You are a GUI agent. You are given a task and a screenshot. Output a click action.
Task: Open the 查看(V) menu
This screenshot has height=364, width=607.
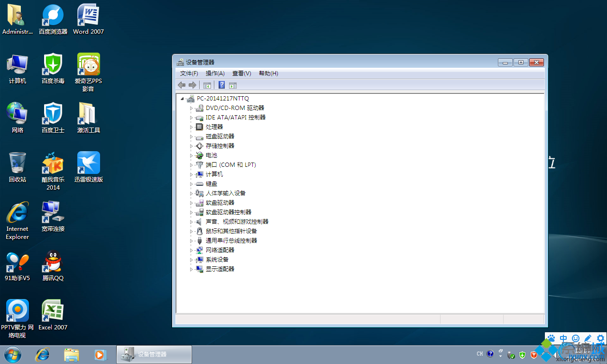pyautogui.click(x=242, y=73)
